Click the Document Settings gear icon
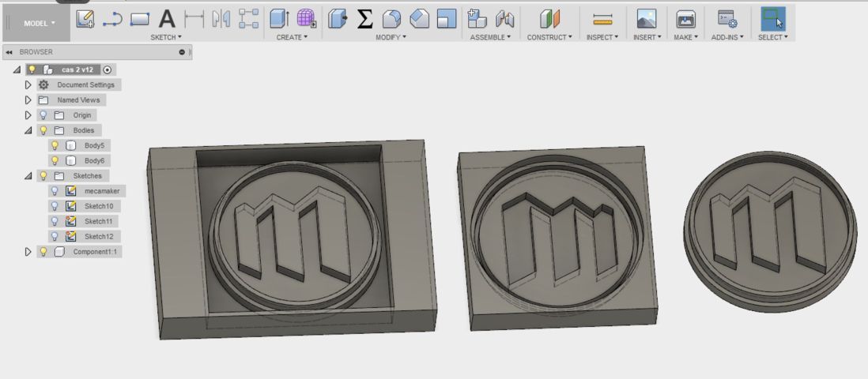 [x=43, y=84]
